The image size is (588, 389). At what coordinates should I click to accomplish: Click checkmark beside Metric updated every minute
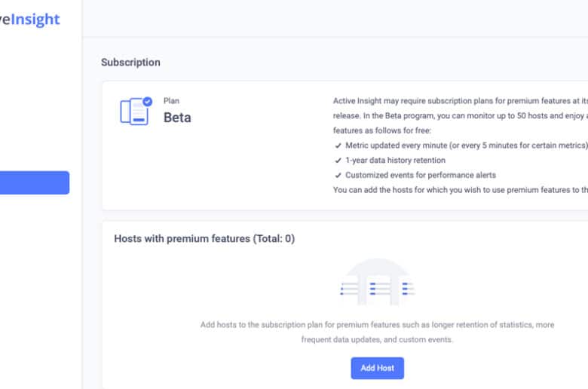338,145
